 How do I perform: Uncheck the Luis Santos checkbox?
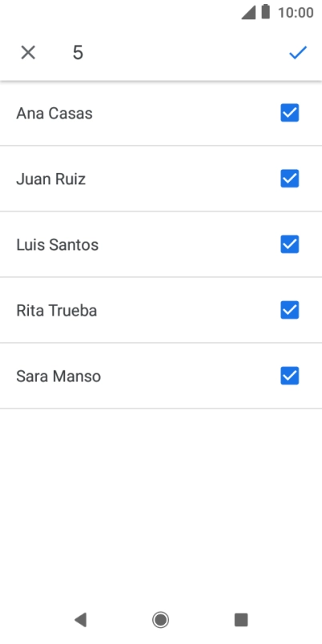289,244
